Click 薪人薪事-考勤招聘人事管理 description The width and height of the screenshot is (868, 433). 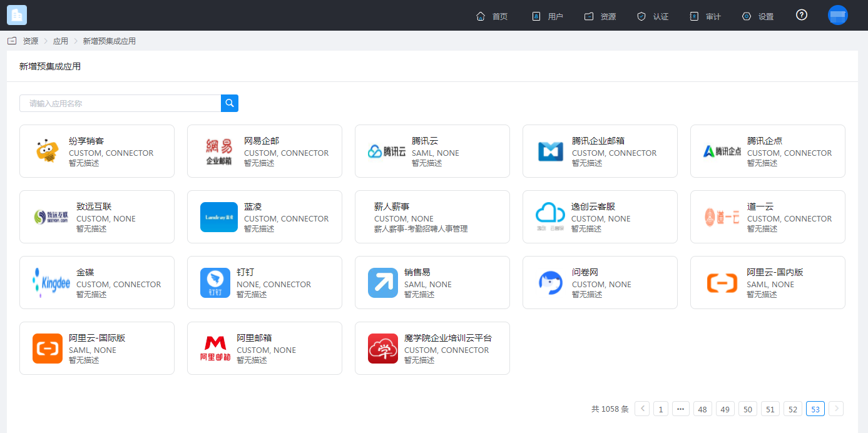click(x=421, y=228)
